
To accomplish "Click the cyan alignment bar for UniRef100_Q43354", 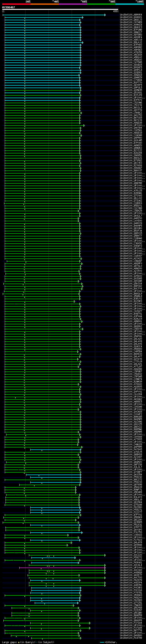I will [54, 475].
